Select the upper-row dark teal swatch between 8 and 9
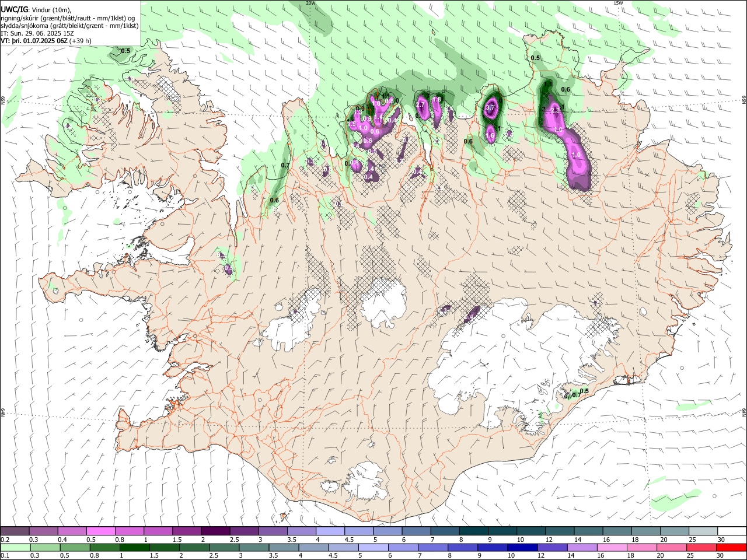 tap(474, 531)
